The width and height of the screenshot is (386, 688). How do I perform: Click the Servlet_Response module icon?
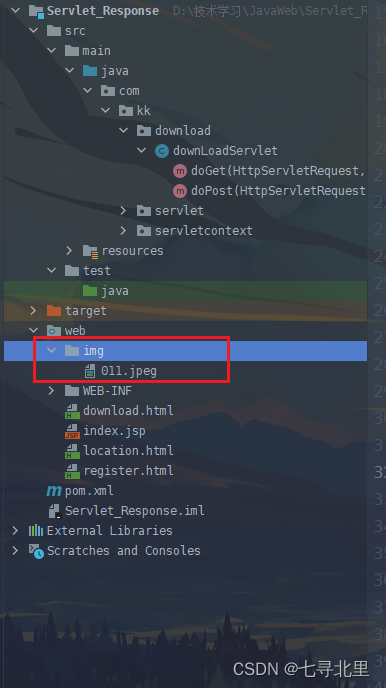point(36,11)
